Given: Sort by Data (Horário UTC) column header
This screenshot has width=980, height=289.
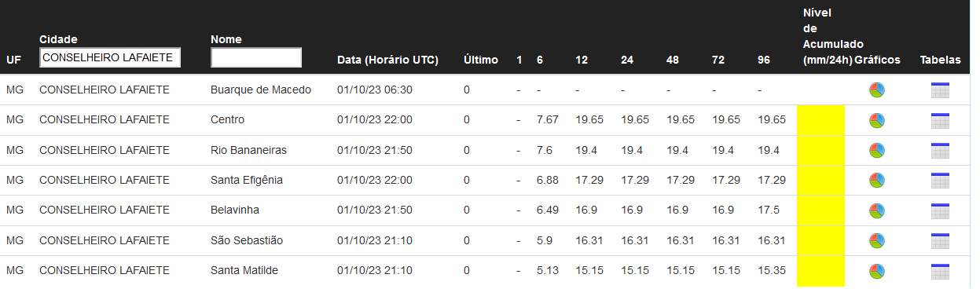Looking at the screenshot, I should coord(387,60).
